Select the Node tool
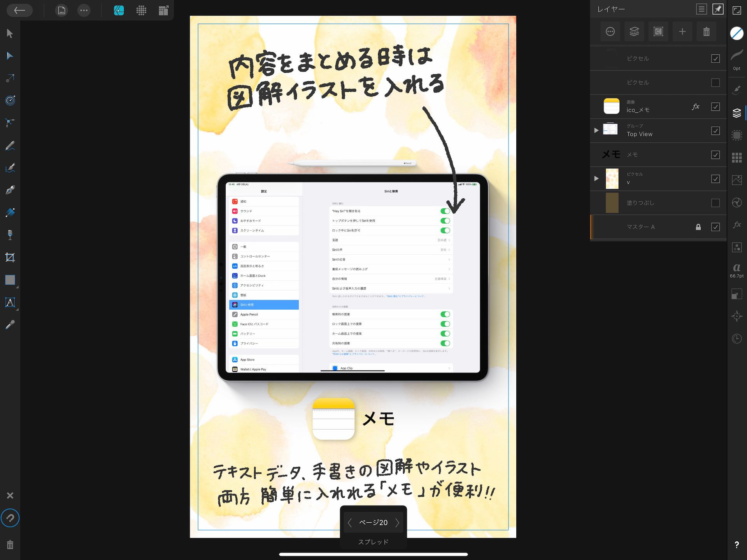 point(10,56)
